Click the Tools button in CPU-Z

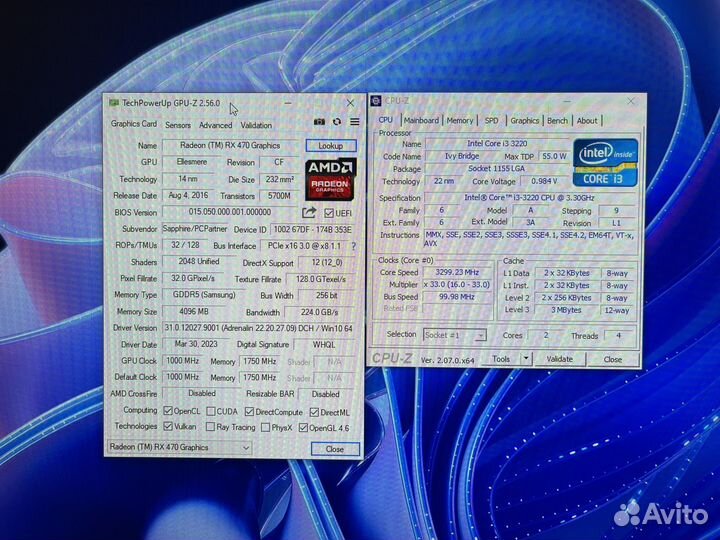501,359
